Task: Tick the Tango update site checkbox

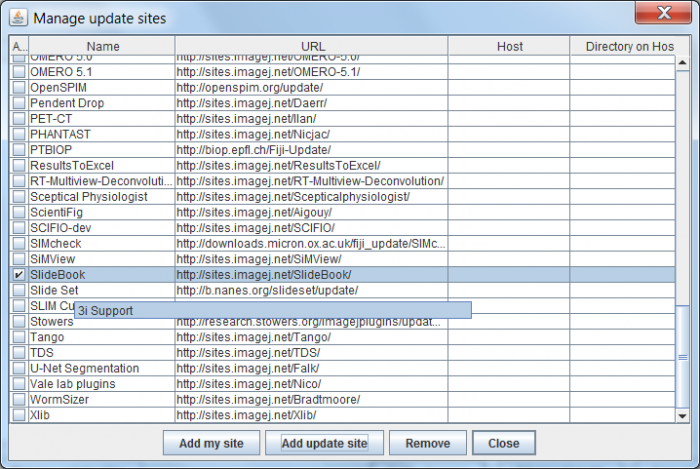Action: [x=19, y=337]
